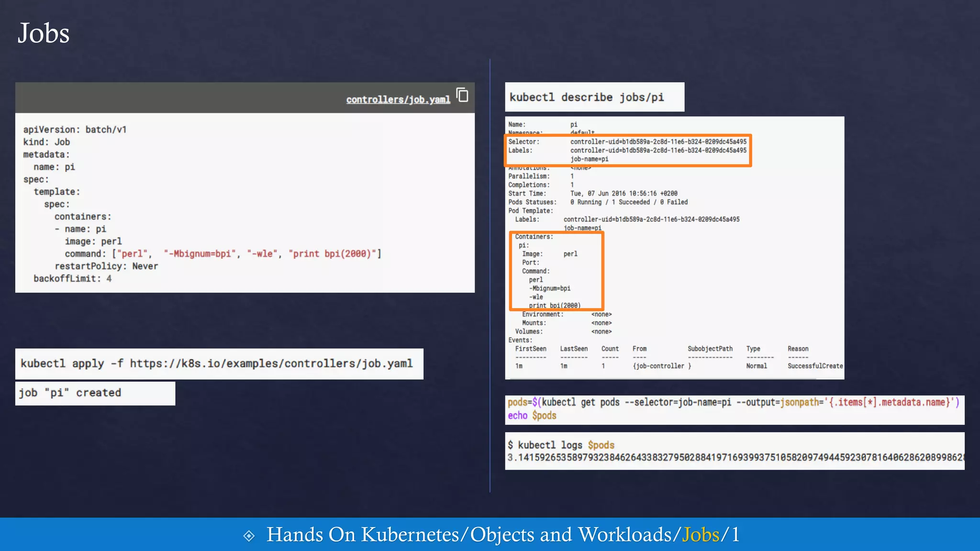The height and width of the screenshot is (551, 980).
Task: Click 'SubobjectPath' column header
Action: [710, 349]
